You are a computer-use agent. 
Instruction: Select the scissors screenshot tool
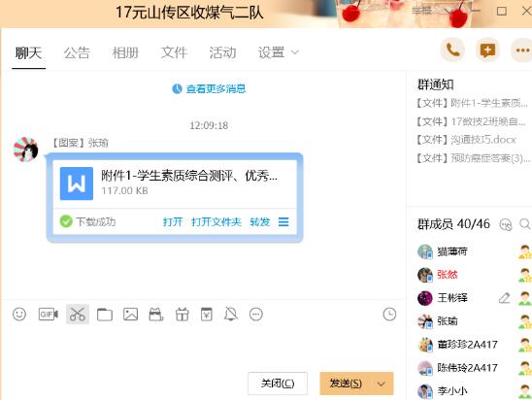point(78,315)
